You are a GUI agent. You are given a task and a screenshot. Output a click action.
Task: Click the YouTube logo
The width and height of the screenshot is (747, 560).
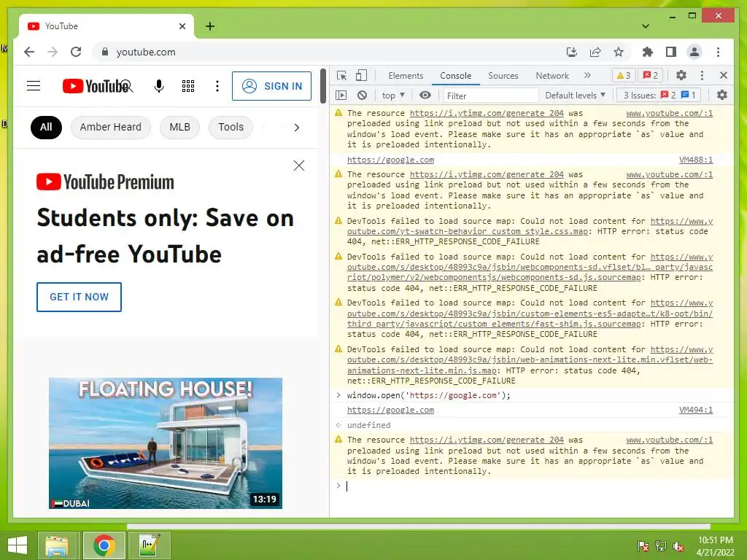click(95, 86)
